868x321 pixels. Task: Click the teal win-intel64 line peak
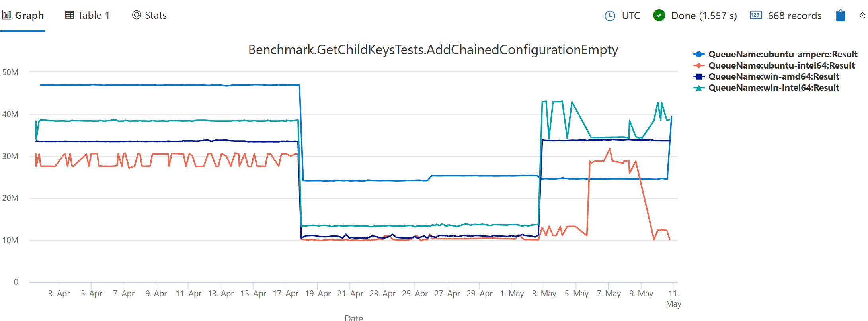coord(544,102)
